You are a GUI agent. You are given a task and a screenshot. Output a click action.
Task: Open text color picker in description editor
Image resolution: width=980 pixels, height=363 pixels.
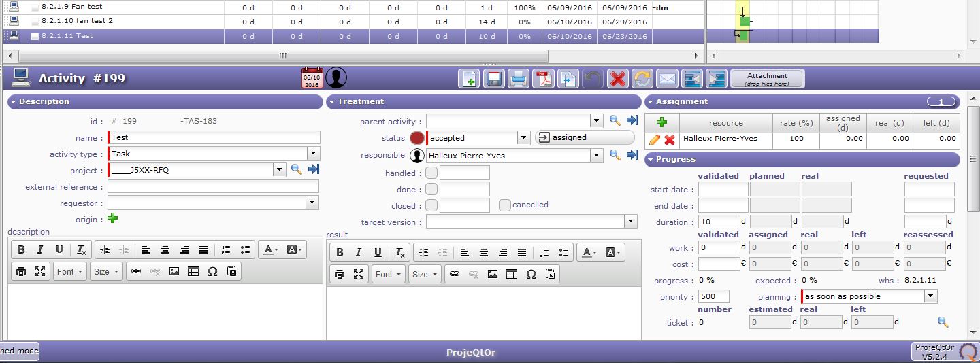click(x=270, y=250)
